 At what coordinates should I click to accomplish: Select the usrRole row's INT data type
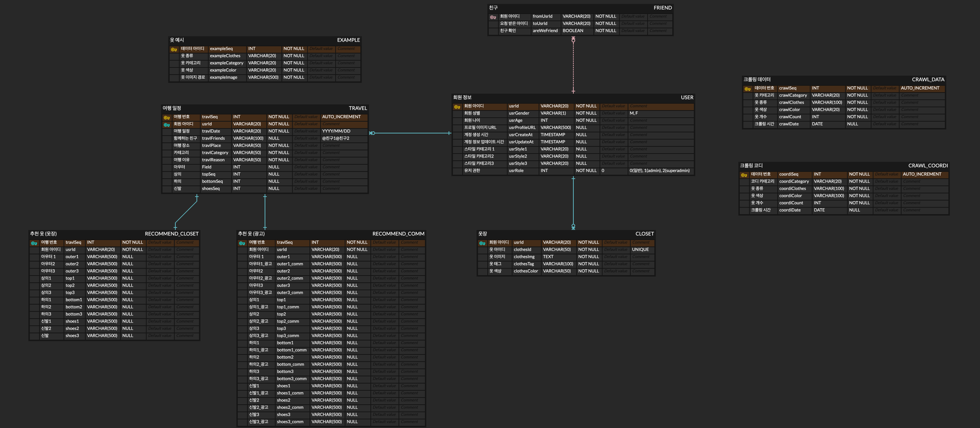click(544, 171)
